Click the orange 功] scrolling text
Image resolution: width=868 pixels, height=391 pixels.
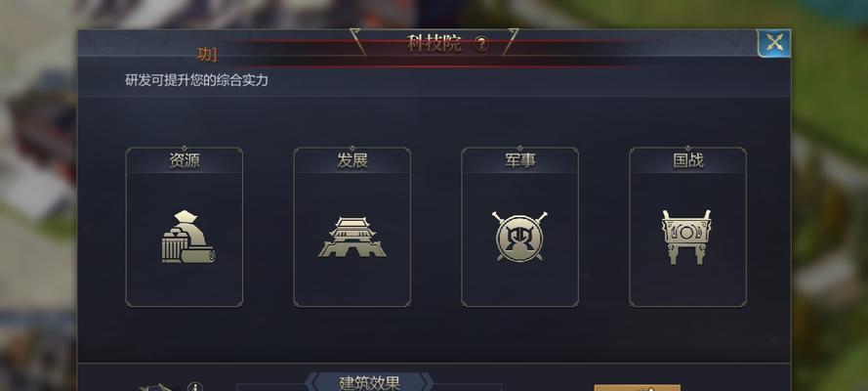coord(206,55)
